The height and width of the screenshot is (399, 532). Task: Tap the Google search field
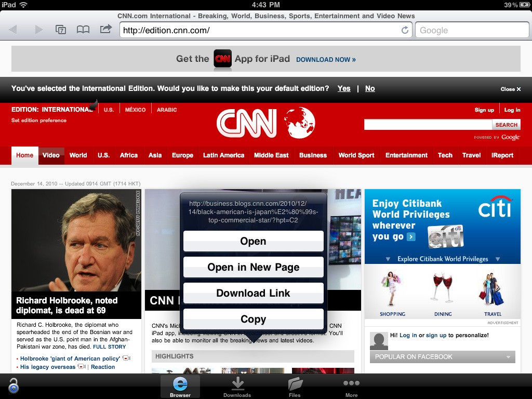(472, 30)
